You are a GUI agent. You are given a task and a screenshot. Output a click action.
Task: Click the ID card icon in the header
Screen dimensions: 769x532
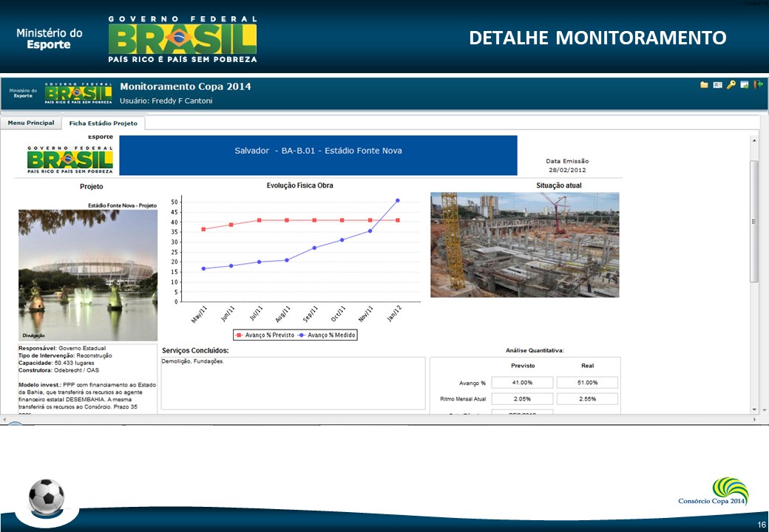(717, 85)
